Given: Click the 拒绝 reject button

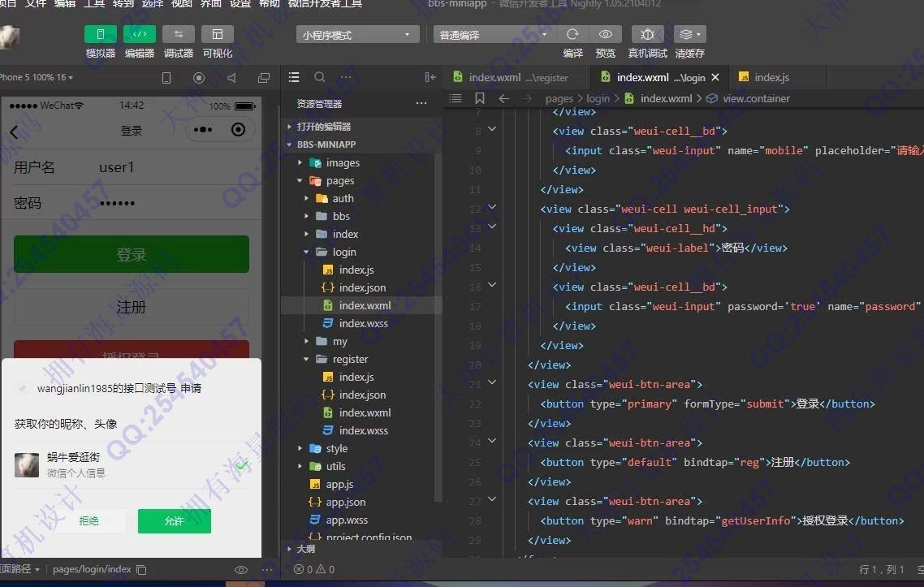Looking at the screenshot, I should coord(89,521).
